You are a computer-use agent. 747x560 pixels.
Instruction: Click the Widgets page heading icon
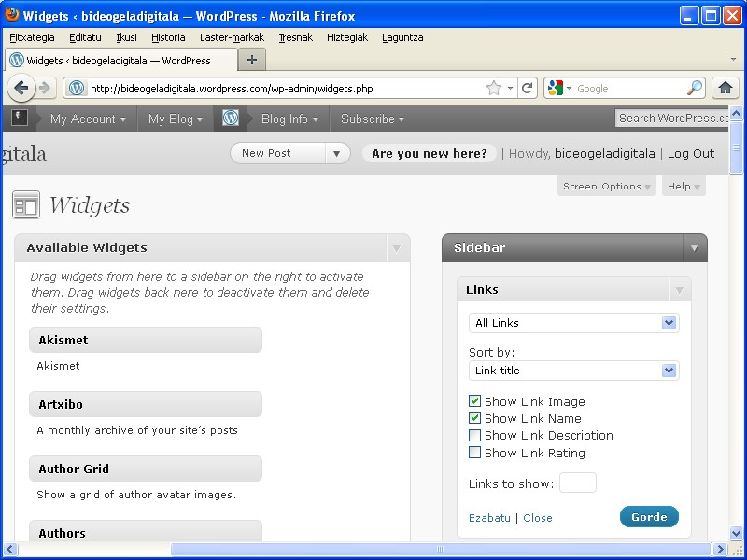[26, 204]
